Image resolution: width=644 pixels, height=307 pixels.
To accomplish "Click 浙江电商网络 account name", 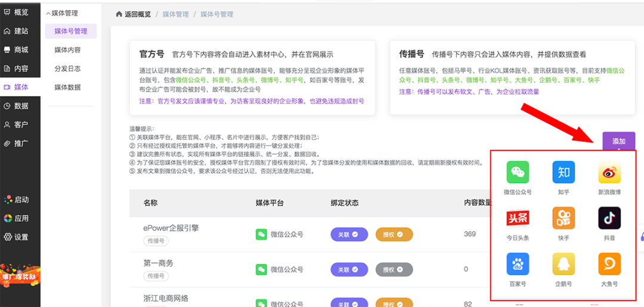I will coord(166,298).
